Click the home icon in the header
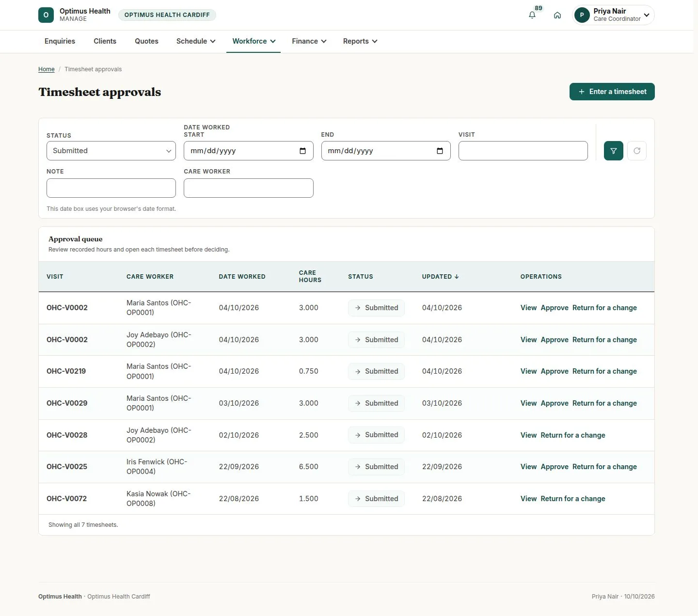 tap(557, 15)
